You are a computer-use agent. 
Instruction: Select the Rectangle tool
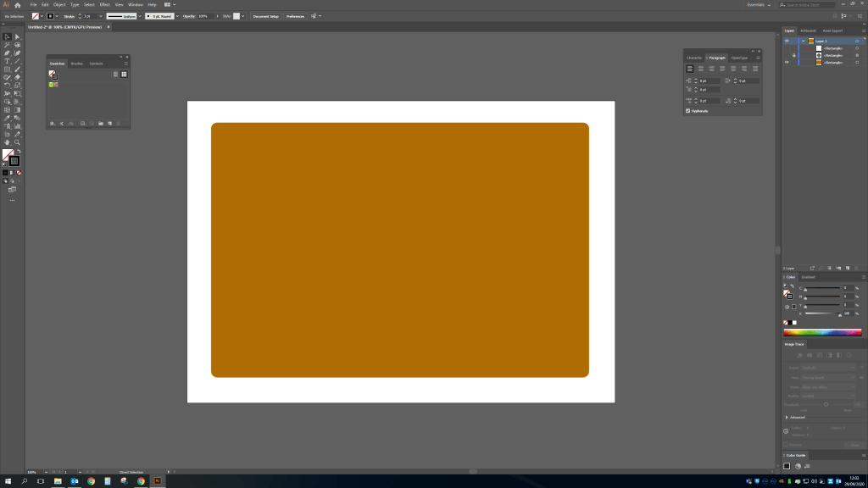8,69
